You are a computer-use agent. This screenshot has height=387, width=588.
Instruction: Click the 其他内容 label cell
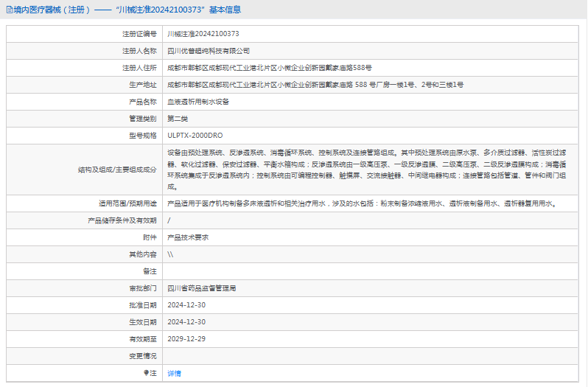(x=85, y=254)
